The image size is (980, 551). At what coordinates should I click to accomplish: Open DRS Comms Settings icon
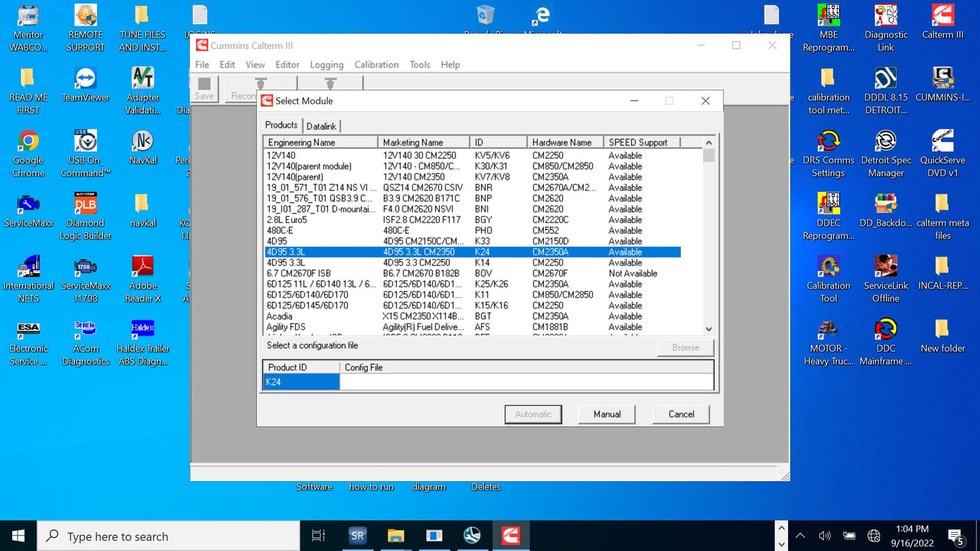pos(829,154)
